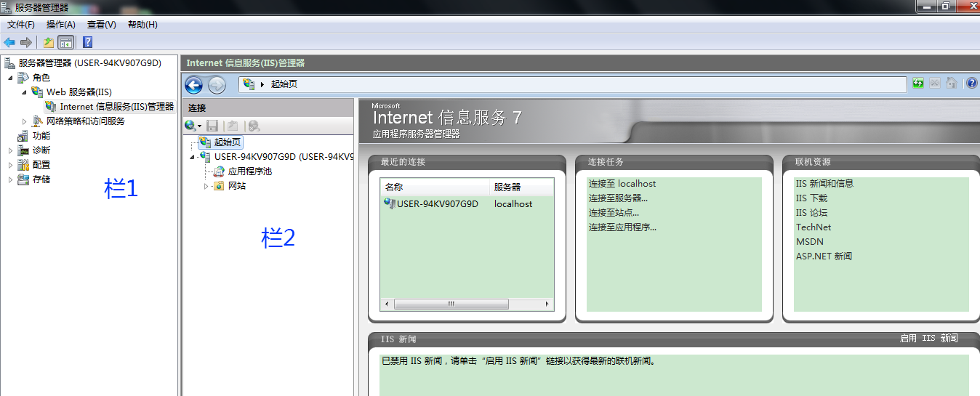
Task: Open the TechNet link
Action: (x=814, y=227)
